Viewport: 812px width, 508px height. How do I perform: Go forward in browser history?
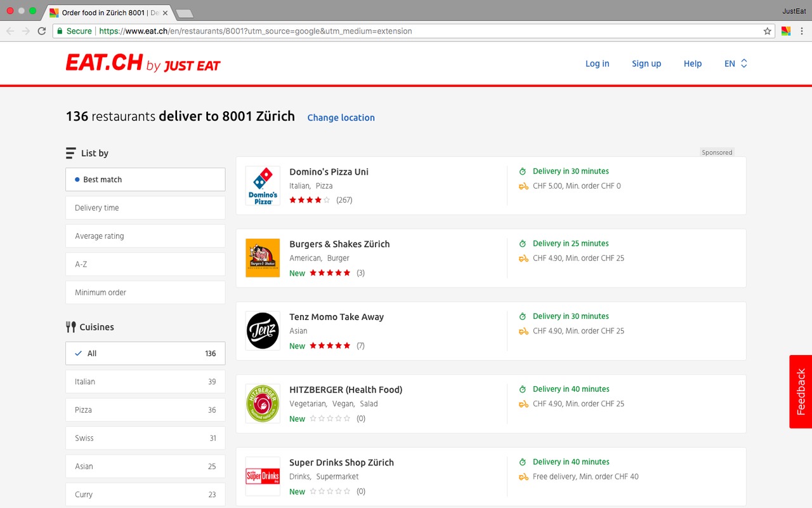click(x=26, y=30)
